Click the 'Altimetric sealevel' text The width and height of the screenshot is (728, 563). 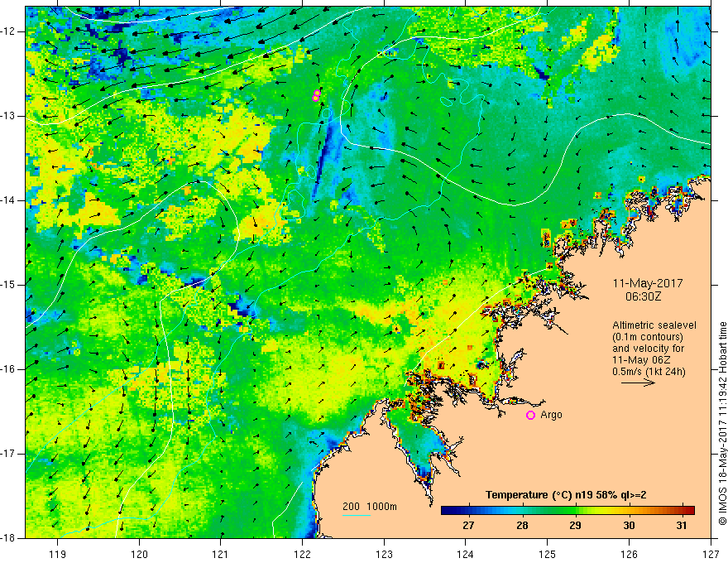654,325
